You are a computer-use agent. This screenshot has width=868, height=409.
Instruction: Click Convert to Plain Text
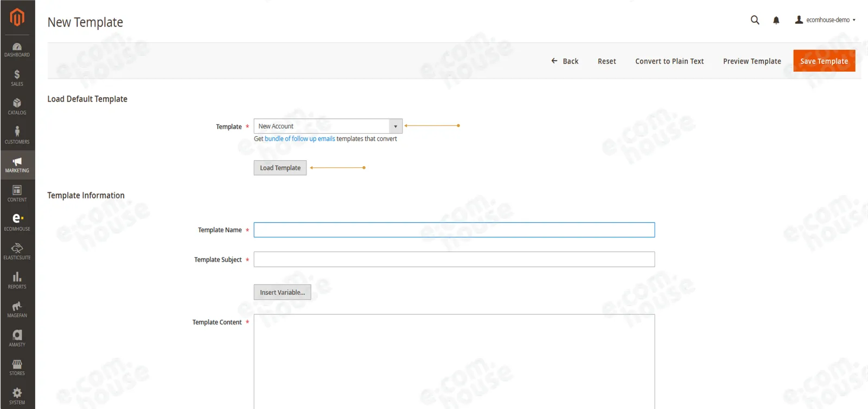click(669, 61)
